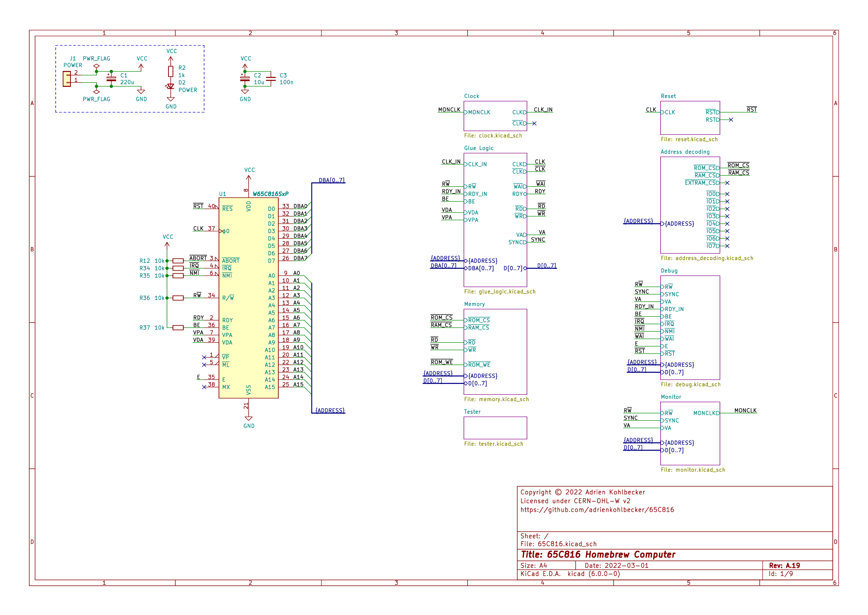Click the 'Date: 2022-03-01' field

(x=616, y=565)
